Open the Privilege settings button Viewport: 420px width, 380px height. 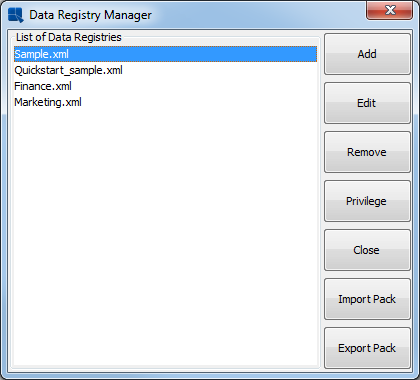(x=367, y=201)
